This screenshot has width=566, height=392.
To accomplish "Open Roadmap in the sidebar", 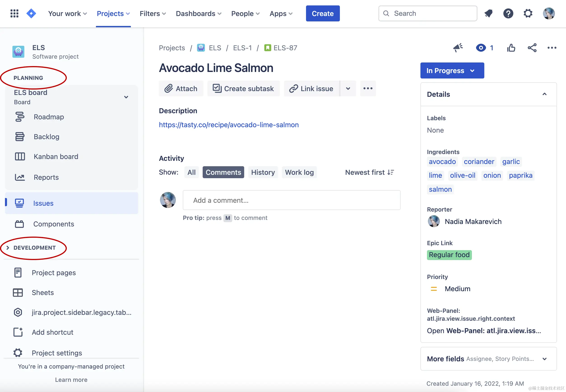I will (x=49, y=117).
